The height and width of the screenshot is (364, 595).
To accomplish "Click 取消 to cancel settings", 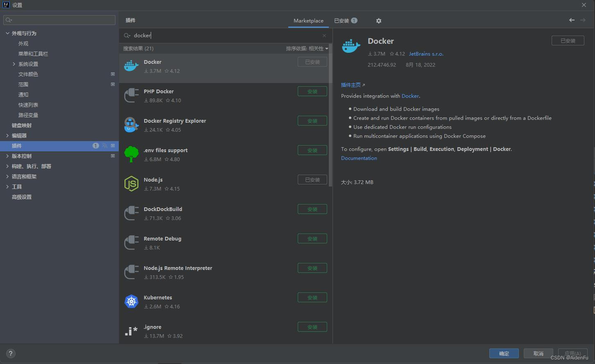I will click(x=538, y=354).
